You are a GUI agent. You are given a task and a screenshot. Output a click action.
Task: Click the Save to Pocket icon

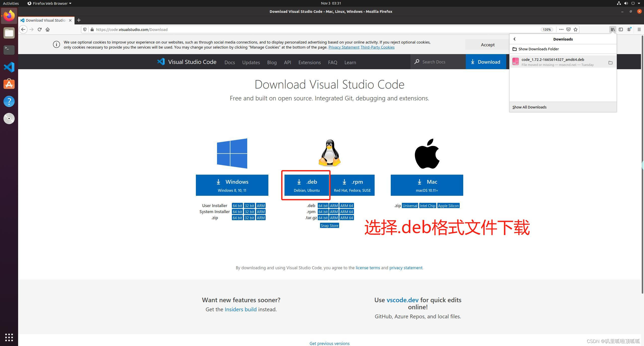coord(568,29)
